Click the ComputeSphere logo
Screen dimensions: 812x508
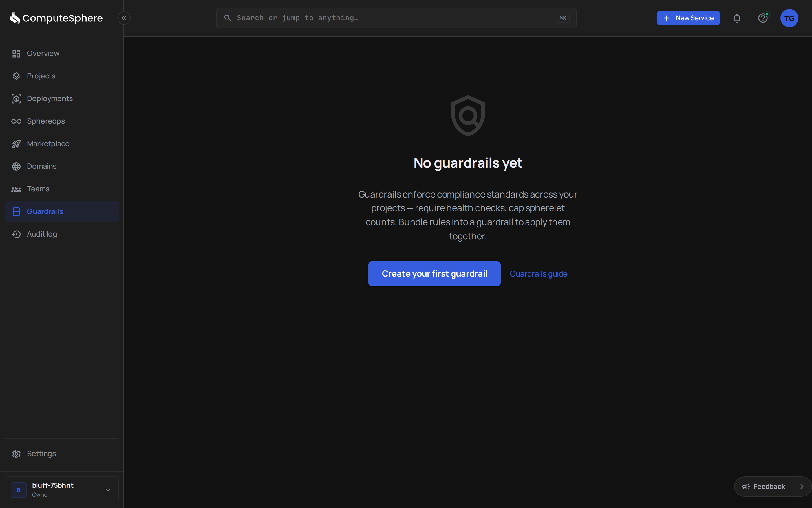click(x=56, y=18)
